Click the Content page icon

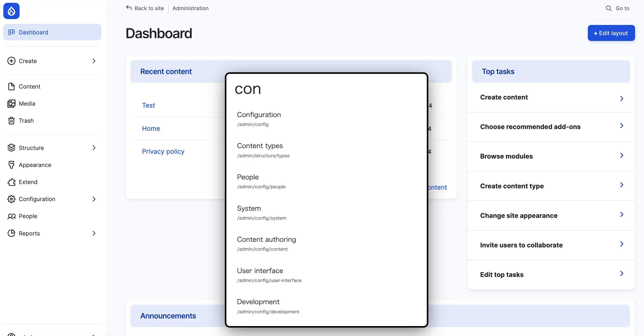[x=11, y=87]
